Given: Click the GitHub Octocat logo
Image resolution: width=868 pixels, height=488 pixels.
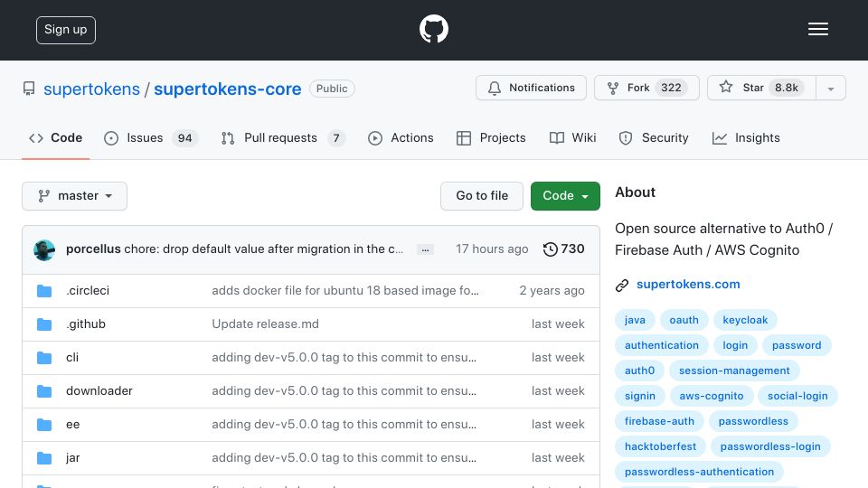Looking at the screenshot, I should pos(433,29).
